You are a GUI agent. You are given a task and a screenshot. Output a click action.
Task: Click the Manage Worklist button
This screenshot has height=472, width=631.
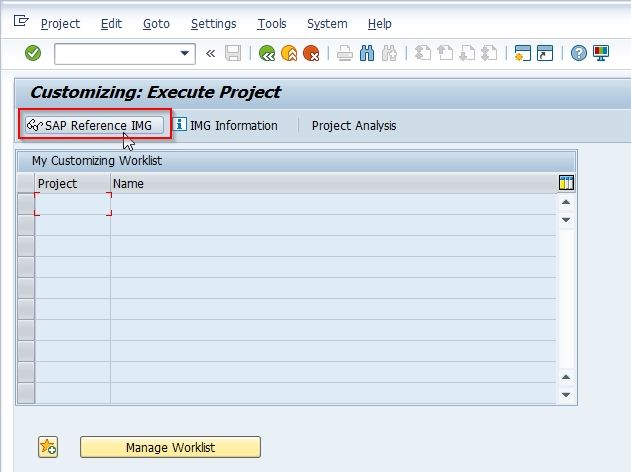coord(170,447)
